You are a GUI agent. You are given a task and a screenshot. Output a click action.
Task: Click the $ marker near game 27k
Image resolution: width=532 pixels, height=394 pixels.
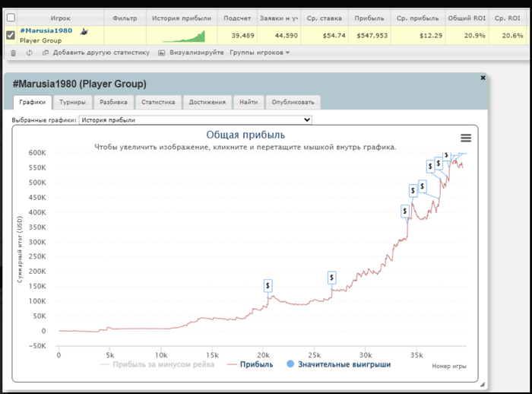click(331, 278)
